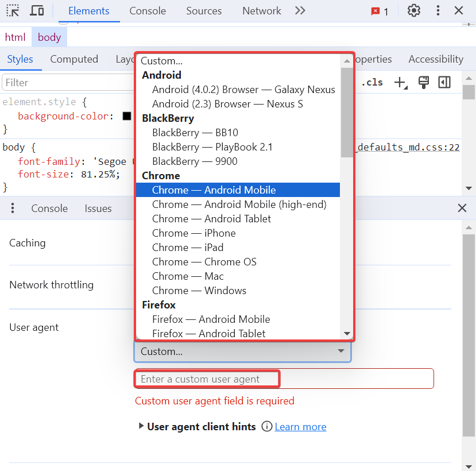Screen dimensions: 476x471
Task: Click the user agent list scrollbar thumb
Action: 347,113
